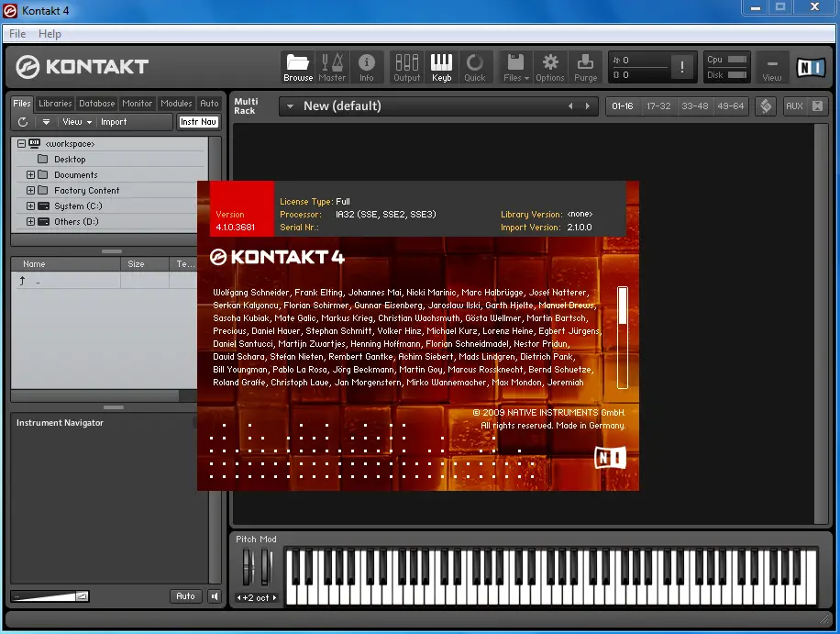840x634 pixels.
Task: Switch to the Database tab
Action: [x=96, y=104]
